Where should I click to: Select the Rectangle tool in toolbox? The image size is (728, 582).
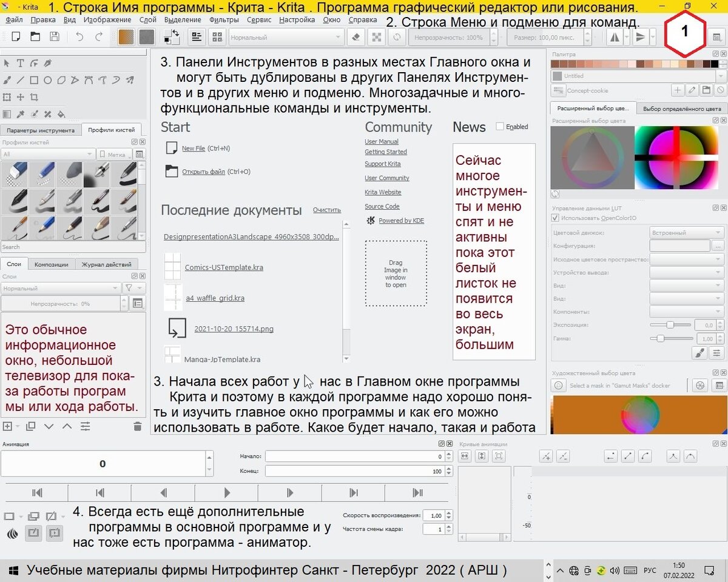tap(34, 79)
